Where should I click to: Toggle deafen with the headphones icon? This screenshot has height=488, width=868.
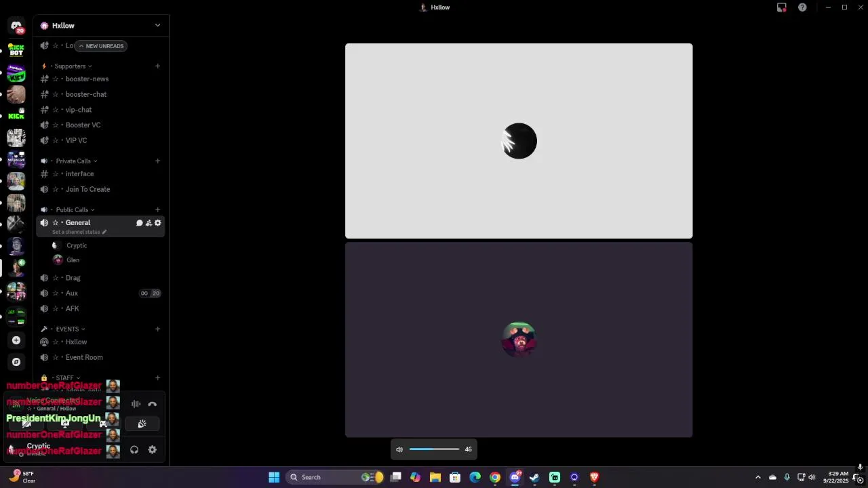pyautogui.click(x=134, y=449)
